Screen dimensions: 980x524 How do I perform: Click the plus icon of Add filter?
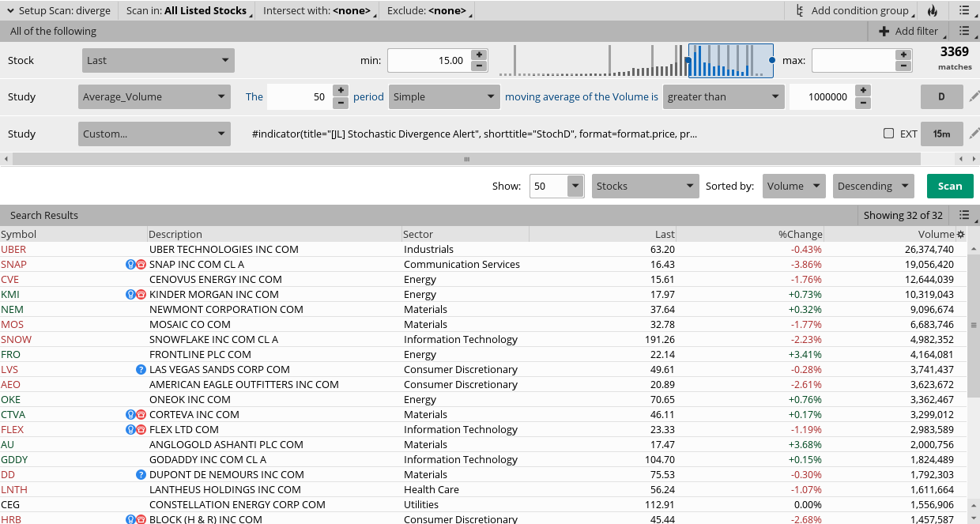884,32
